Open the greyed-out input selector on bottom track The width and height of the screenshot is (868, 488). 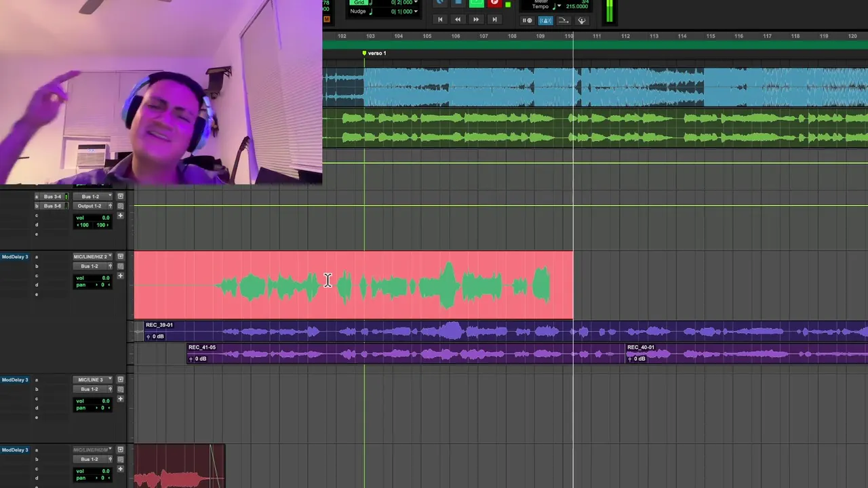pos(92,449)
